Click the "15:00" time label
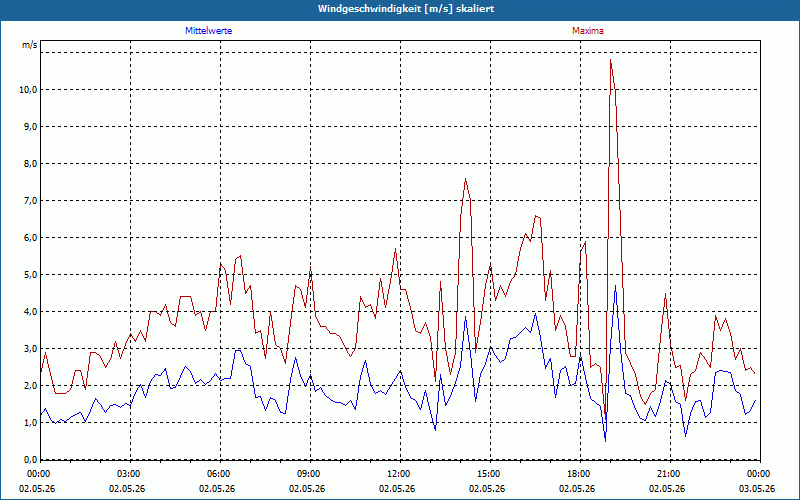This screenshot has width=800, height=500. (x=490, y=474)
